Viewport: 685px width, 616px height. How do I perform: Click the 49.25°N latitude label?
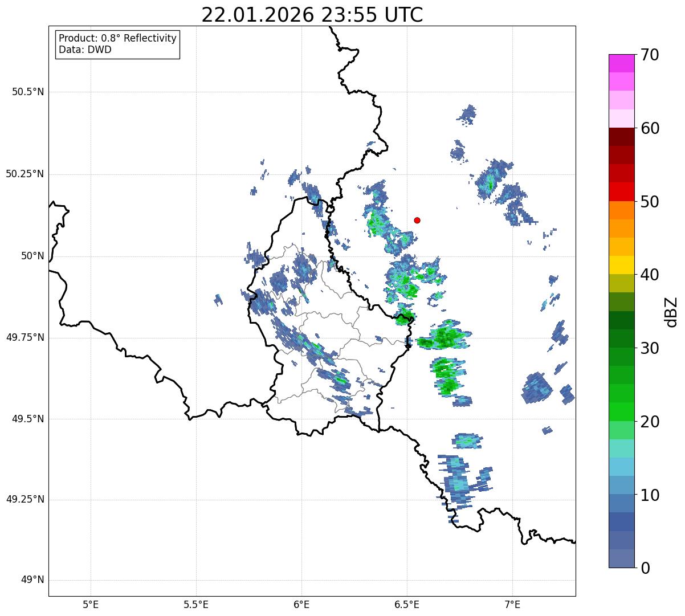pyautogui.click(x=25, y=499)
